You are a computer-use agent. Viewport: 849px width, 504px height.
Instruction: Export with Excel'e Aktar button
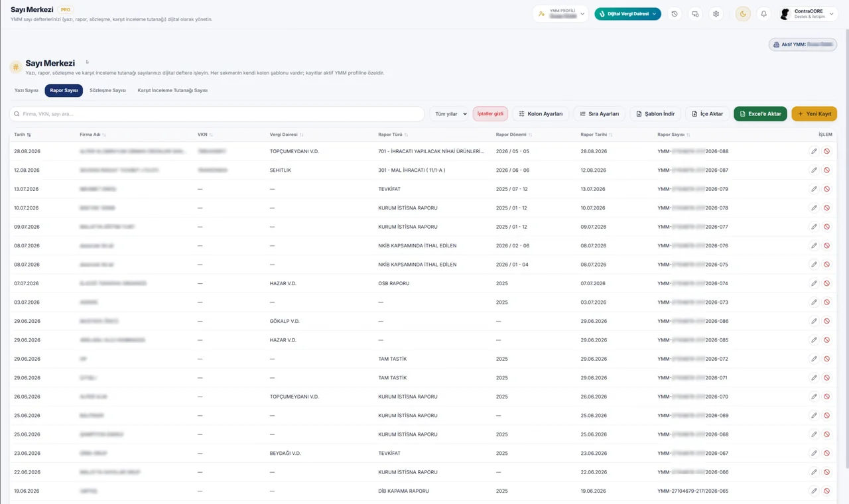point(760,114)
